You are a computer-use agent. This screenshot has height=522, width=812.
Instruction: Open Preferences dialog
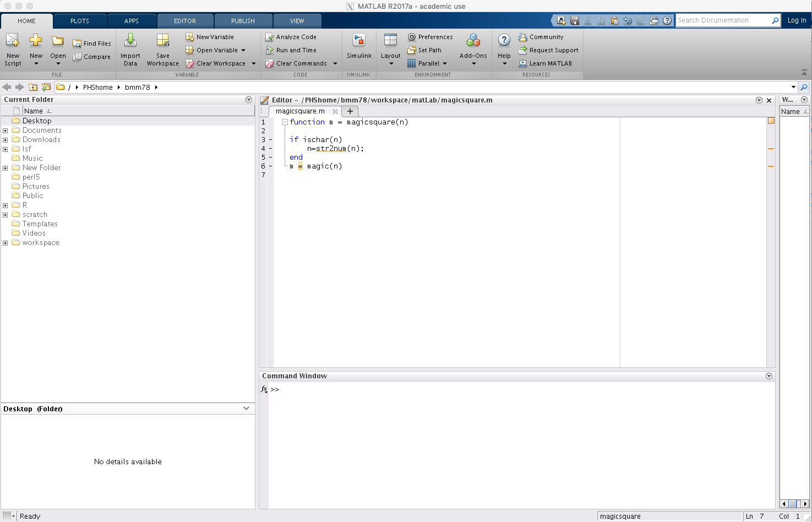pos(430,37)
